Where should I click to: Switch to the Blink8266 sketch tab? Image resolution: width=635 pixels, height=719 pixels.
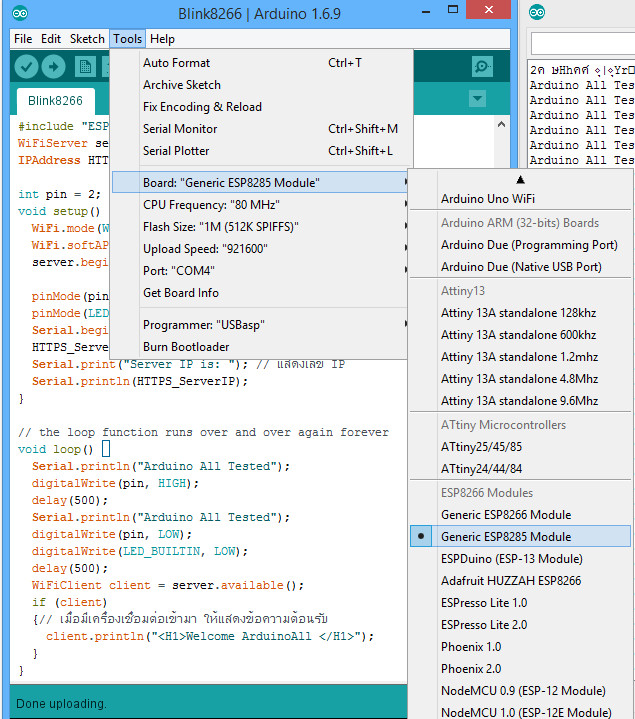coord(55,101)
